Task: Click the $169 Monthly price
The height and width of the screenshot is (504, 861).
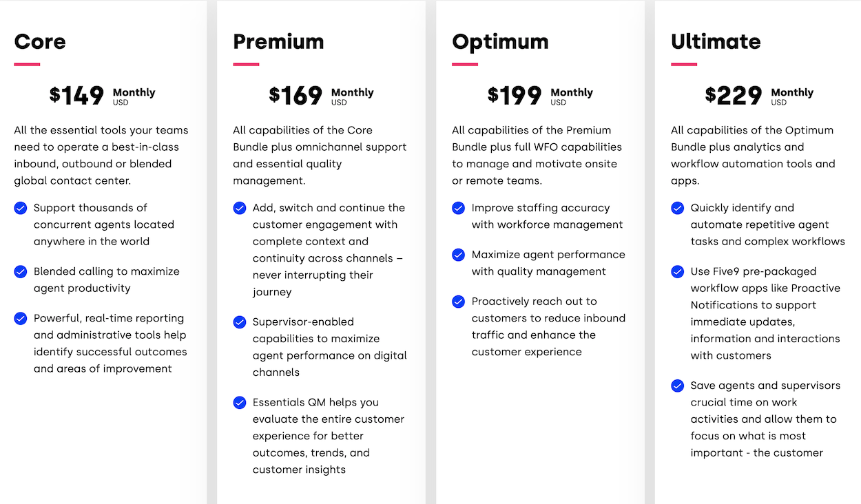Action: [x=321, y=95]
